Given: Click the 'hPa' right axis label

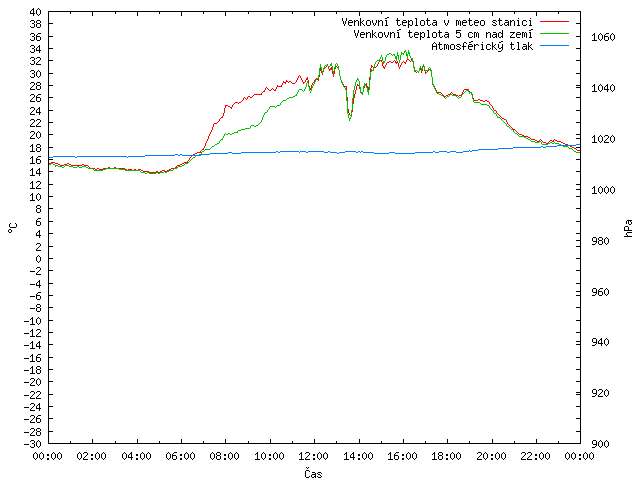Looking at the screenshot, I should [628, 228].
